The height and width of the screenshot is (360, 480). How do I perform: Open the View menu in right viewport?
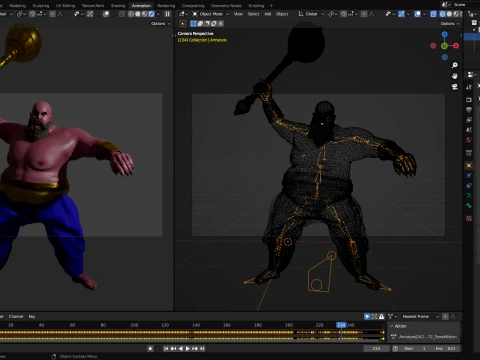pos(238,14)
